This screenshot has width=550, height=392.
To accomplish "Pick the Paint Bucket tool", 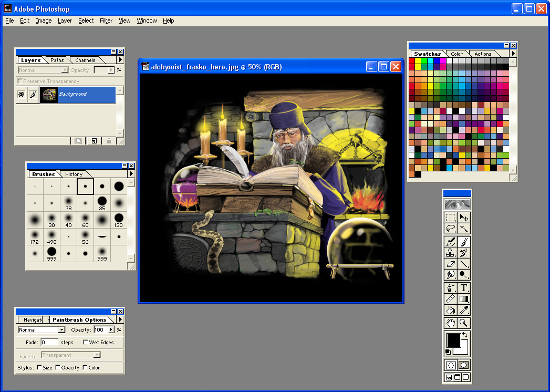I will (451, 310).
